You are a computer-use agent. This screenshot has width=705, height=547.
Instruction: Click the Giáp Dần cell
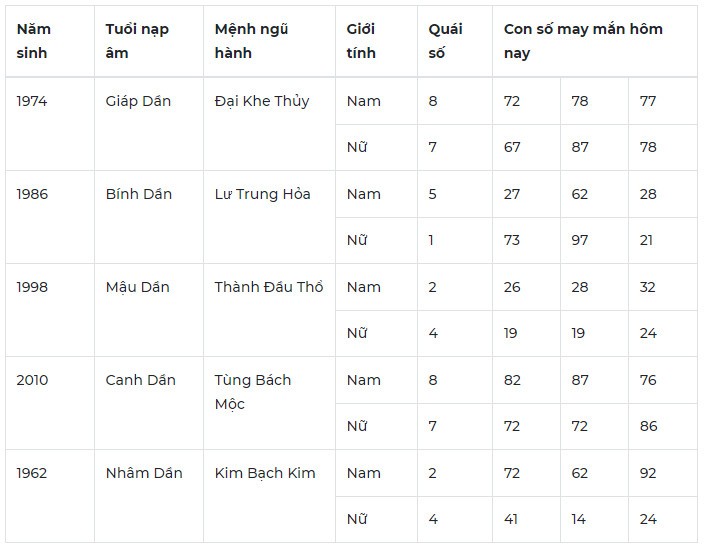tap(149, 124)
